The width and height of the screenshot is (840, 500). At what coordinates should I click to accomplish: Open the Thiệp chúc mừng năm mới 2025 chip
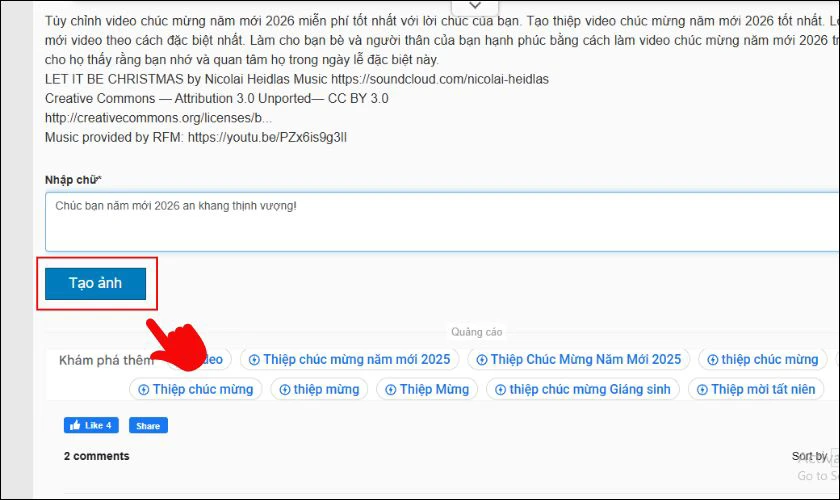pos(349,359)
